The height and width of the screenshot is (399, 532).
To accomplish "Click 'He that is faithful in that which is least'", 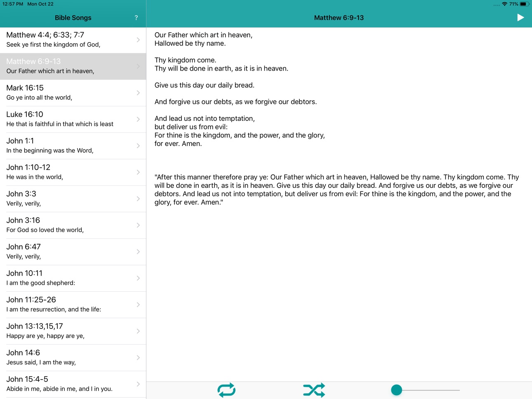I will 60,124.
